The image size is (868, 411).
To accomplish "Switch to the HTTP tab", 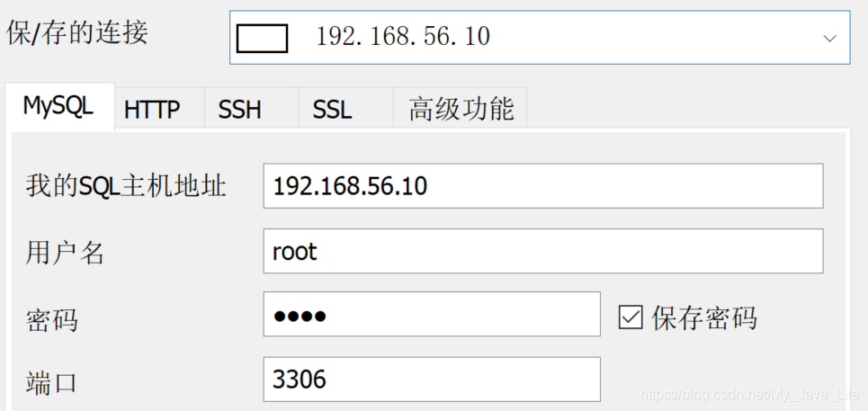I will (159, 109).
